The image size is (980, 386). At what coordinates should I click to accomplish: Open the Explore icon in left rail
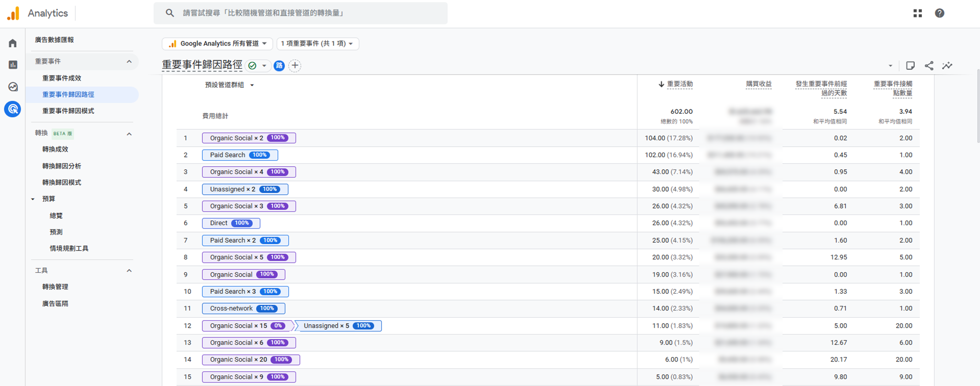pos(13,87)
